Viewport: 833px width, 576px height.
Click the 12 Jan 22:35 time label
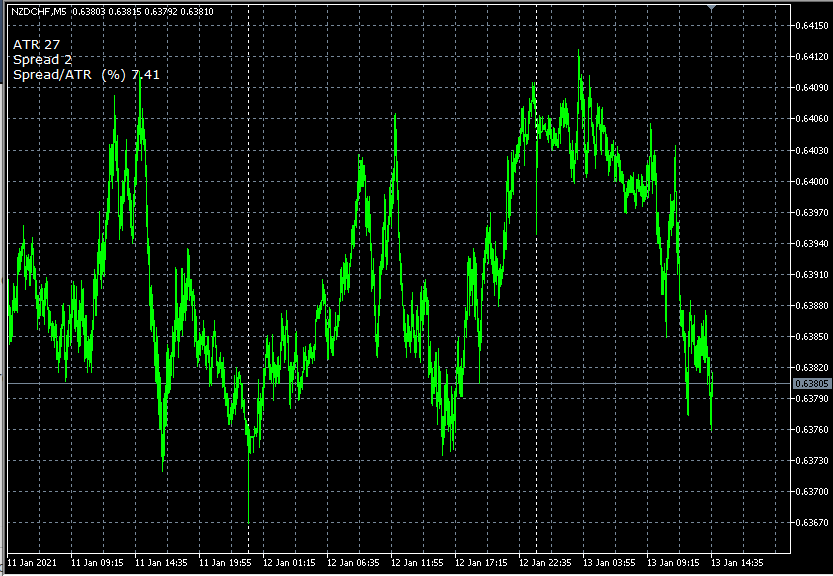(x=545, y=563)
